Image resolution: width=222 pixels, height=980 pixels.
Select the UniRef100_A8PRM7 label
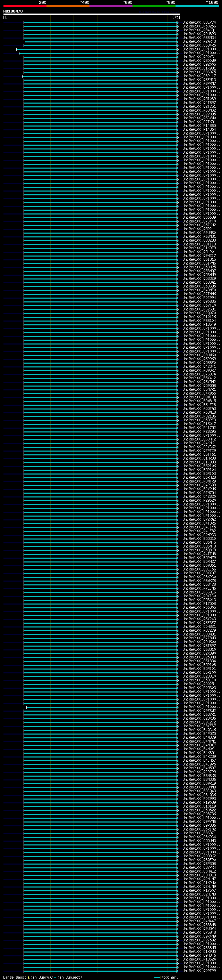click(199, 84)
